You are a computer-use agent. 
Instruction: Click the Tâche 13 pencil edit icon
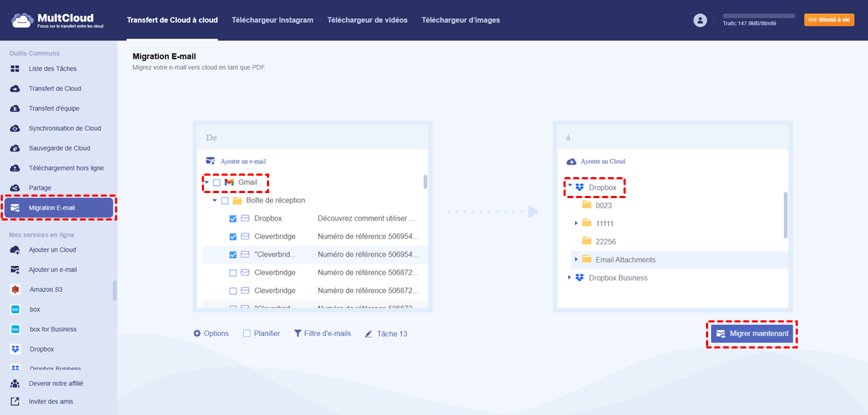click(x=369, y=333)
